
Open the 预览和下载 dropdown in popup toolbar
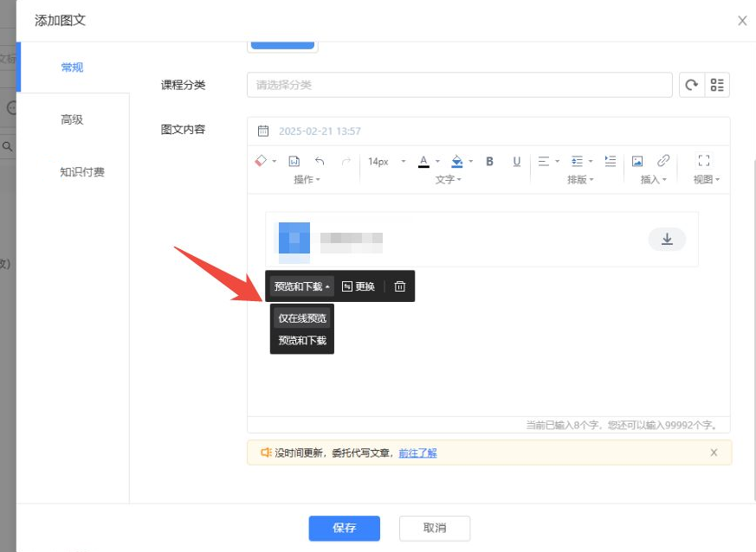(302, 286)
